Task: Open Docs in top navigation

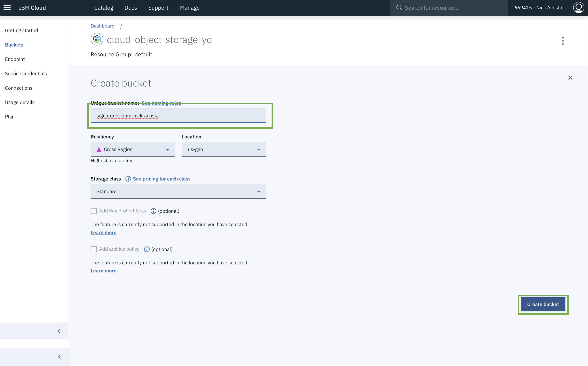Action: pos(131,8)
